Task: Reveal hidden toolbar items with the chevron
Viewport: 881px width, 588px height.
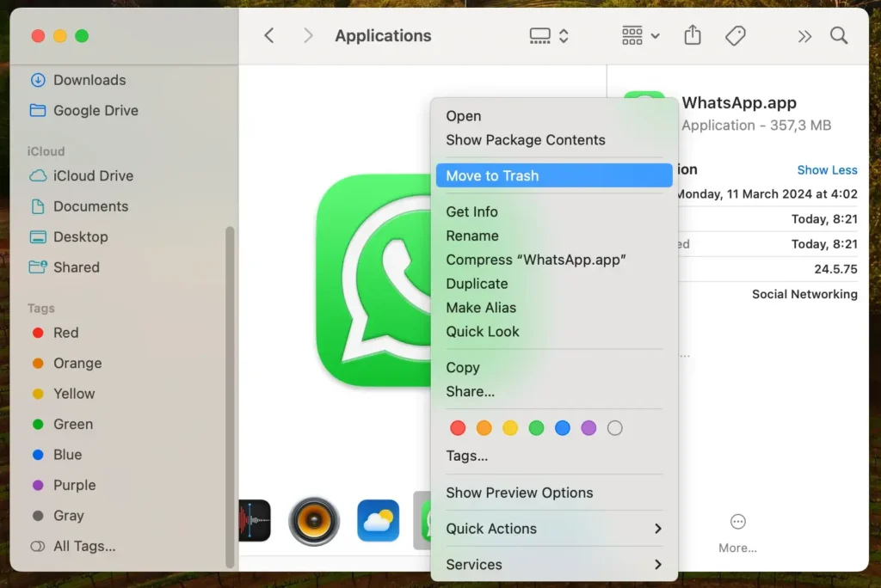Action: point(804,35)
